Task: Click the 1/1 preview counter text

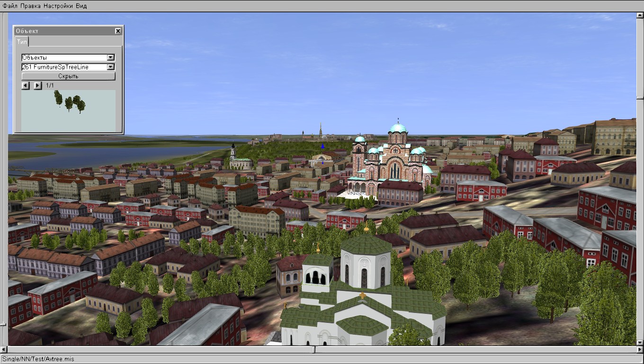Action: pos(50,86)
